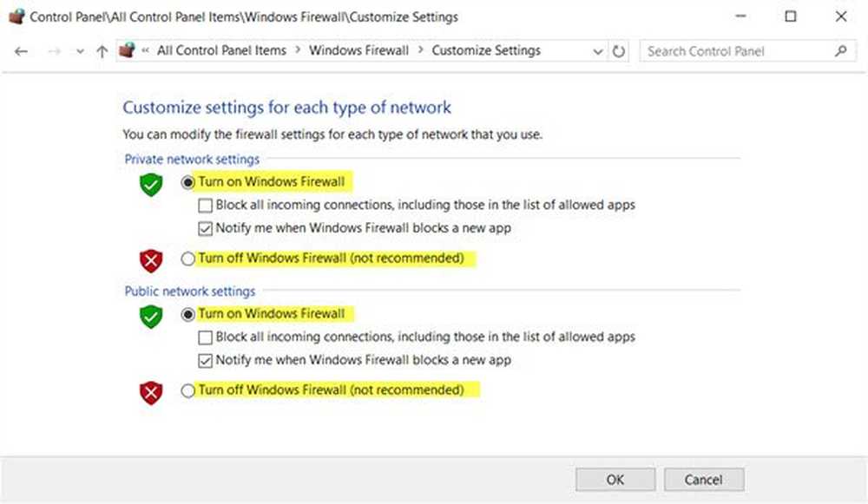
Task: Click green shield under Private network settings
Action: click(150, 184)
